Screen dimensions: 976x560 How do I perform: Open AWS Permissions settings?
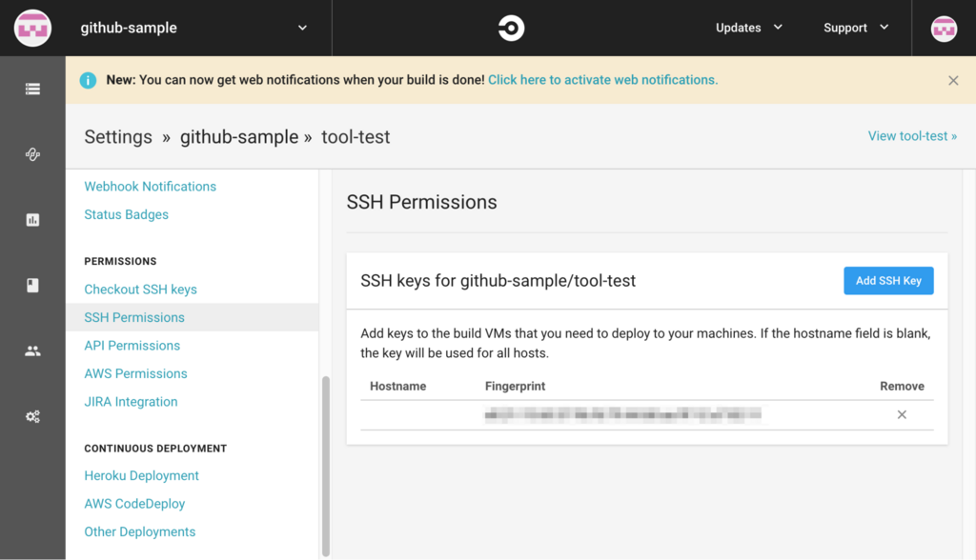[x=135, y=373]
